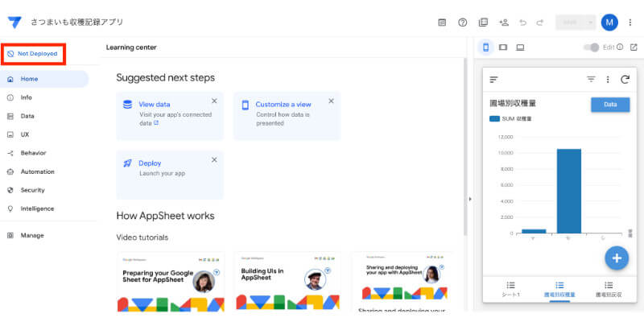Image resolution: width=644 pixels, height=322 pixels.
Task: Click the blue Data button in preview
Action: (610, 105)
